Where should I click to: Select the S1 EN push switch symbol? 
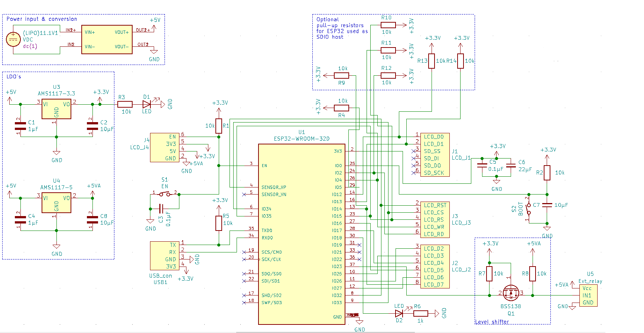coord(165,193)
